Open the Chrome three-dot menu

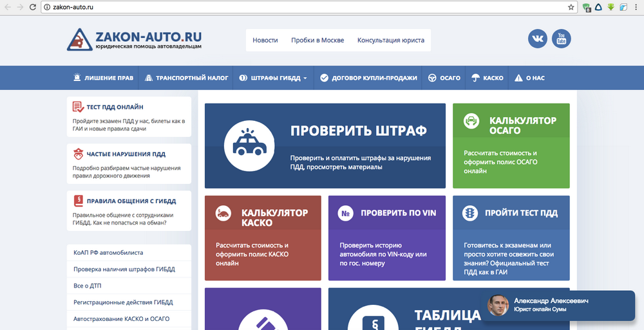636,7
